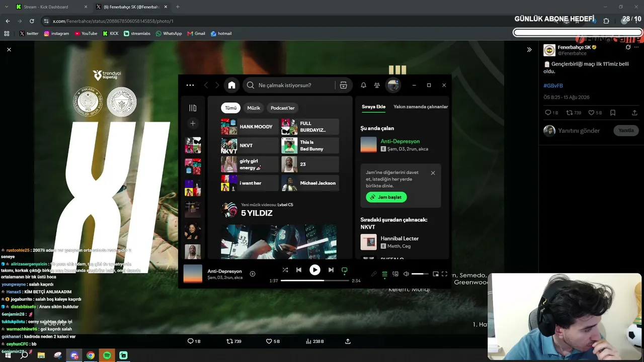Bookmark the Fenerbahçe tweet

click(613, 113)
